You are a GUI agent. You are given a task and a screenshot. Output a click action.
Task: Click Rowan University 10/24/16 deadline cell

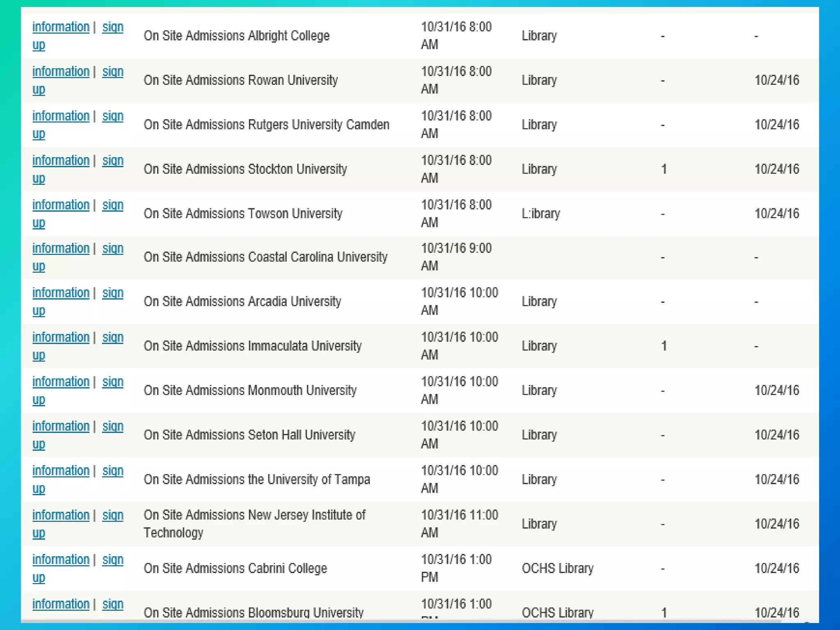776,80
